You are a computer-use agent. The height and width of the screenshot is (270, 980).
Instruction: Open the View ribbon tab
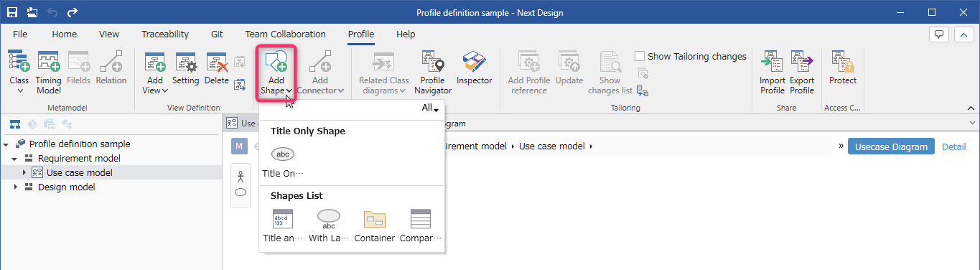[x=109, y=34]
